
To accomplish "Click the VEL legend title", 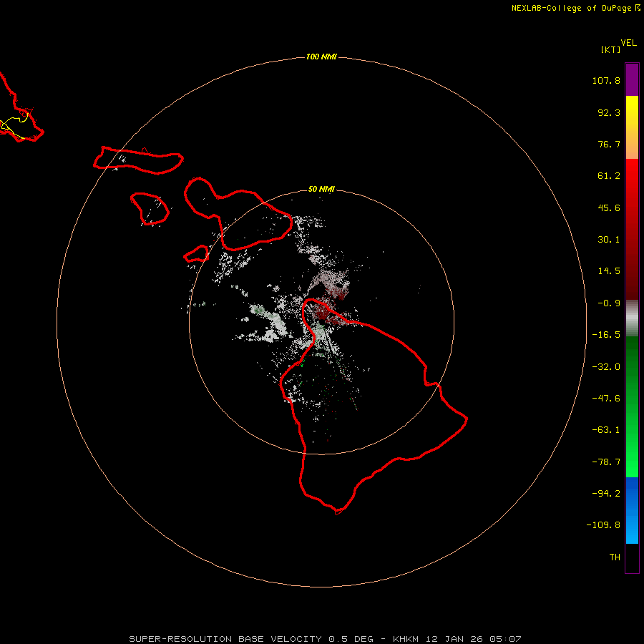I will tap(629, 43).
